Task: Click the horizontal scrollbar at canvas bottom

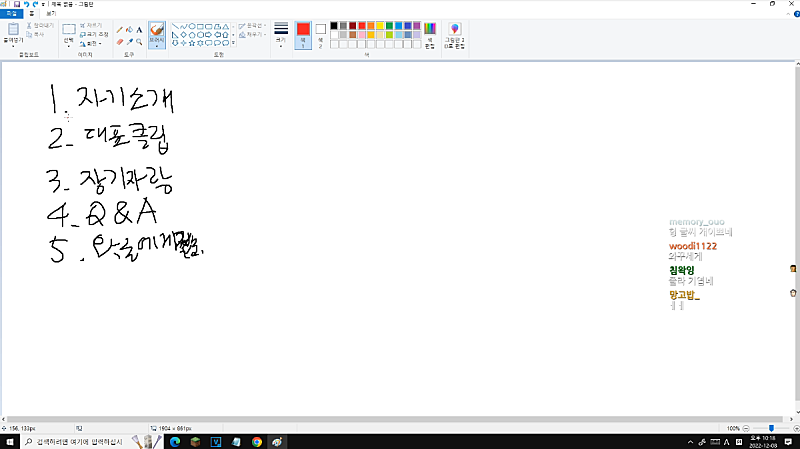Action: 394,419
